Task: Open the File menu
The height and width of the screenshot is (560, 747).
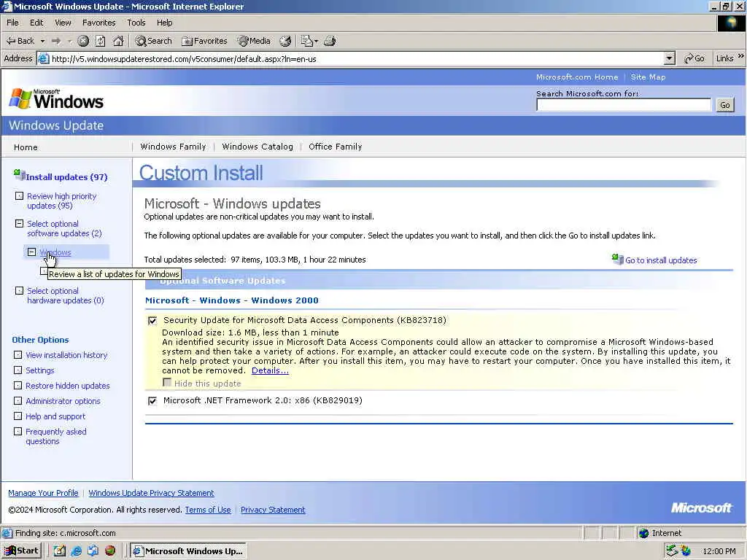Action: 12,23
